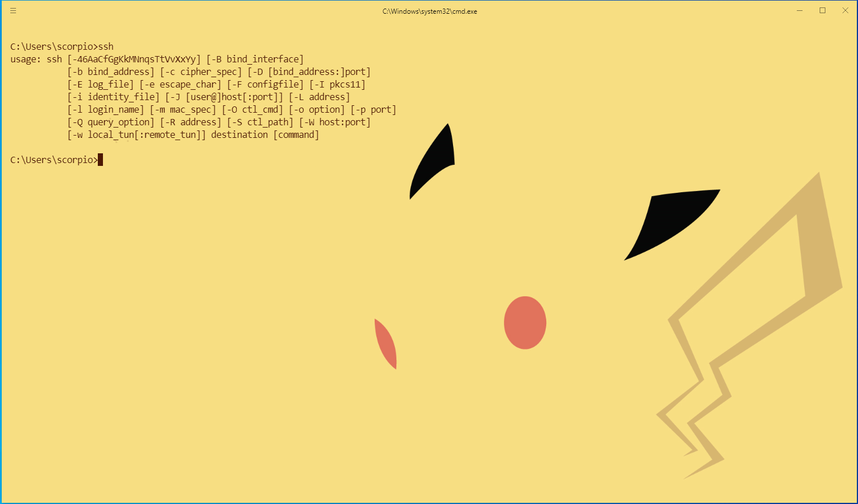Click the text '[-D [bind_address:]port]'

pyautogui.click(x=309, y=72)
